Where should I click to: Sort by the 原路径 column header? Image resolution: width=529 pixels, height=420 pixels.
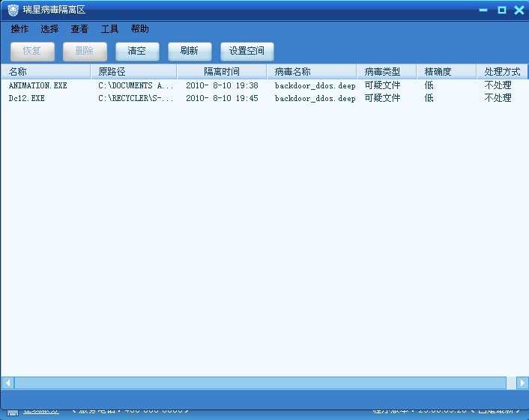(133, 71)
